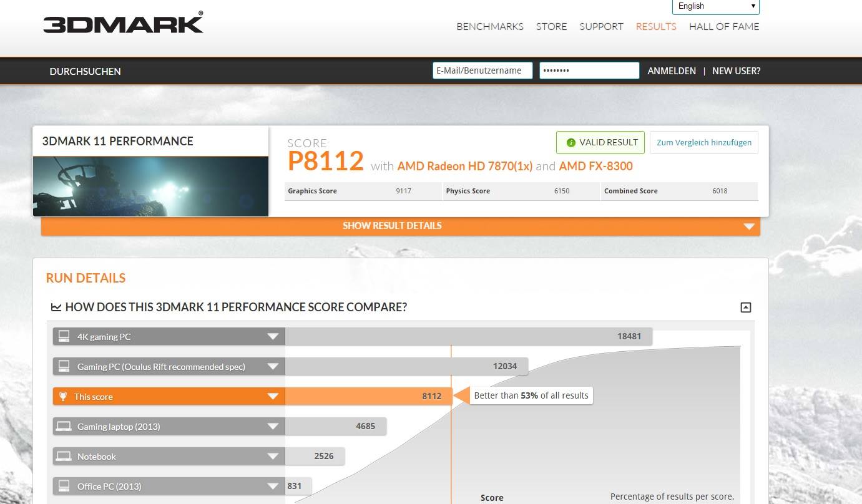Click the trophy icon on This score row

pos(63,396)
